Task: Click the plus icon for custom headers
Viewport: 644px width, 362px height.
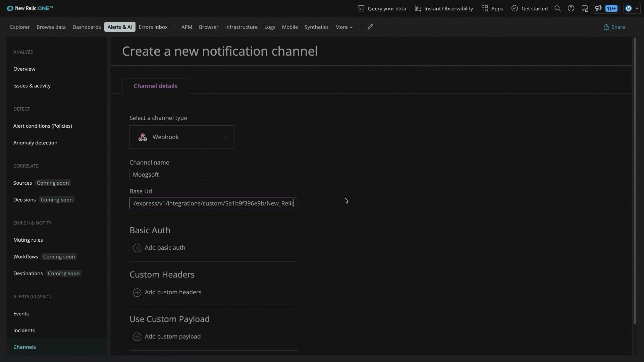Action: [137, 292]
